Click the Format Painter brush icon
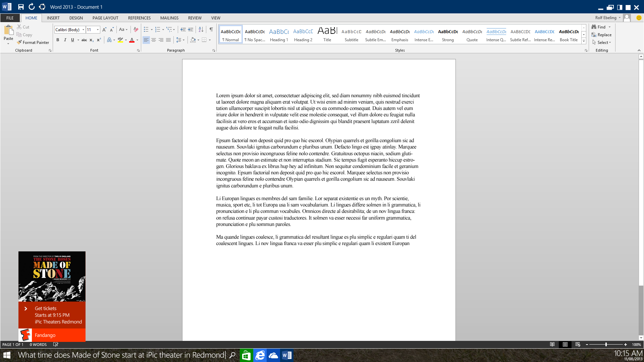The height and width of the screenshot is (362, 644). (x=19, y=43)
